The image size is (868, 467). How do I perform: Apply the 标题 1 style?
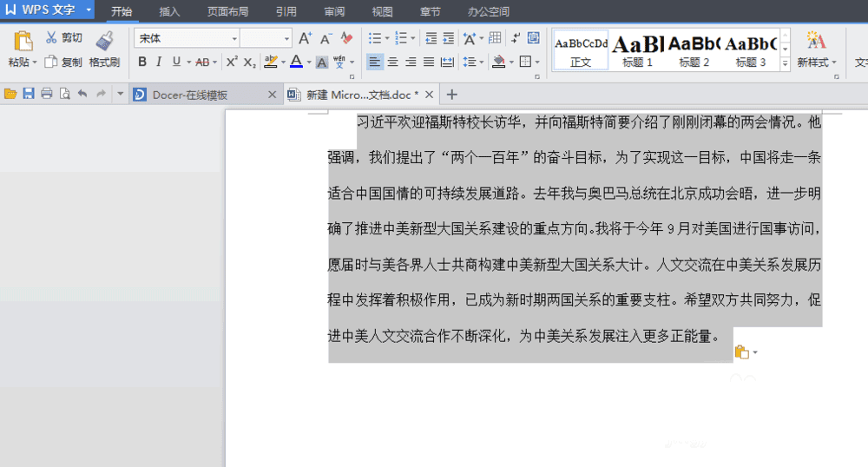638,49
